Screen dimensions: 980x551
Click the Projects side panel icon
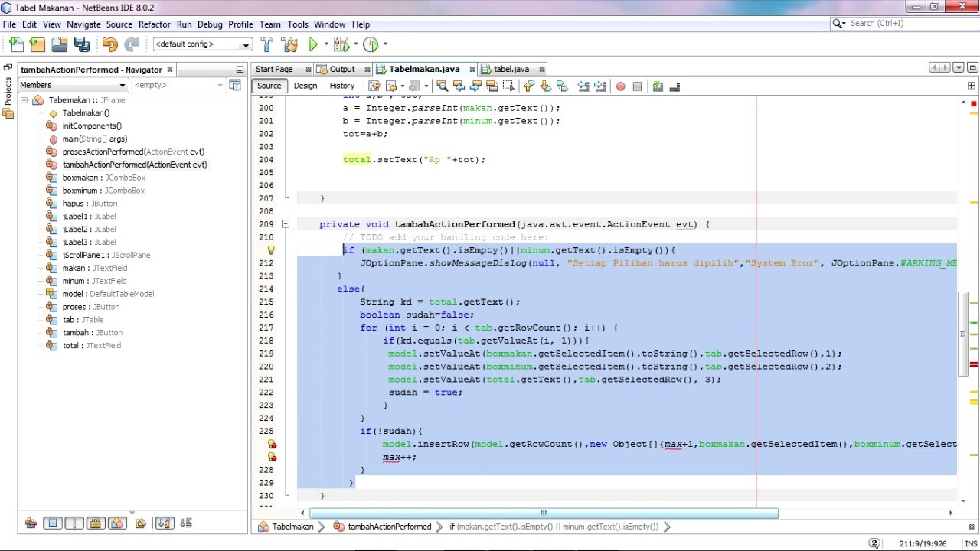(8, 90)
